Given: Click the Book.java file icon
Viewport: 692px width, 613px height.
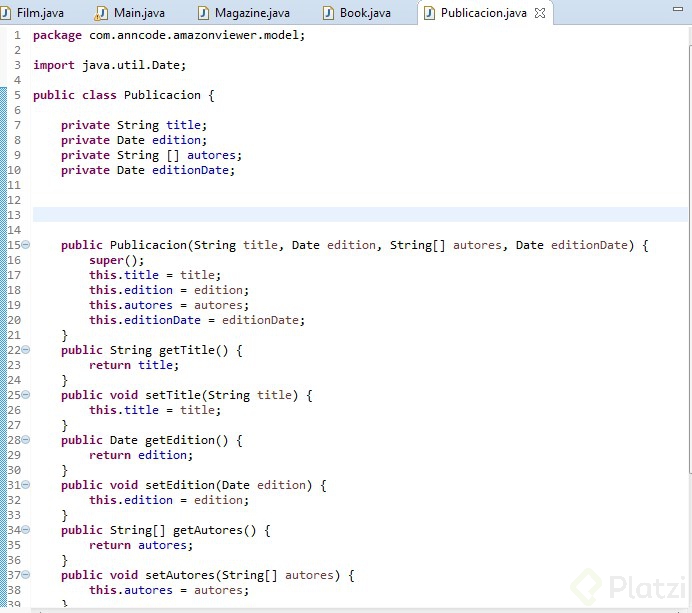Looking at the screenshot, I should coord(328,13).
